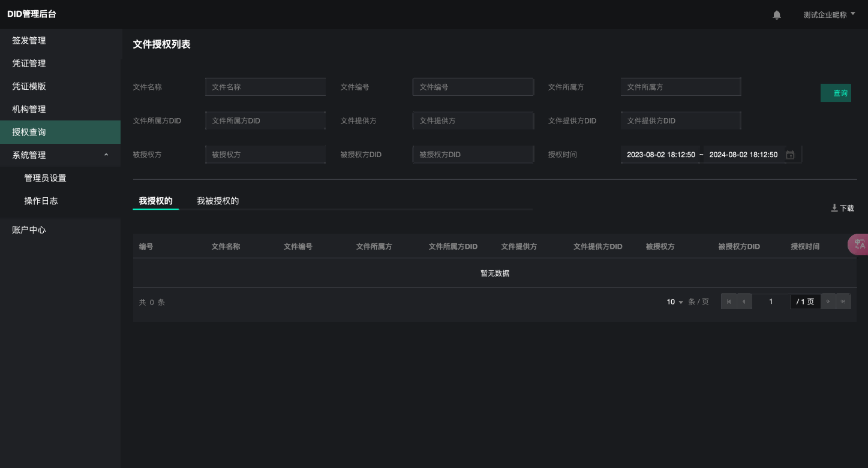Image resolution: width=868 pixels, height=468 pixels.
Task: Click the floating translate icon
Action: click(859, 244)
